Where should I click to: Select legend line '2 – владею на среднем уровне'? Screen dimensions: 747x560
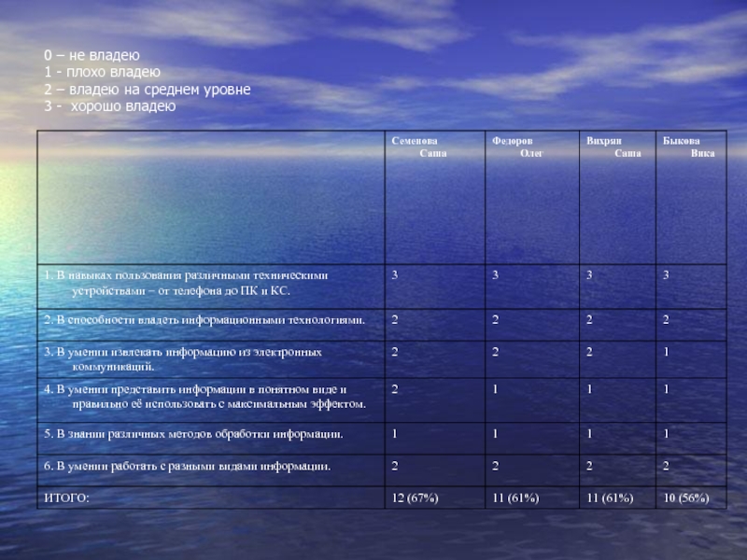click(148, 90)
